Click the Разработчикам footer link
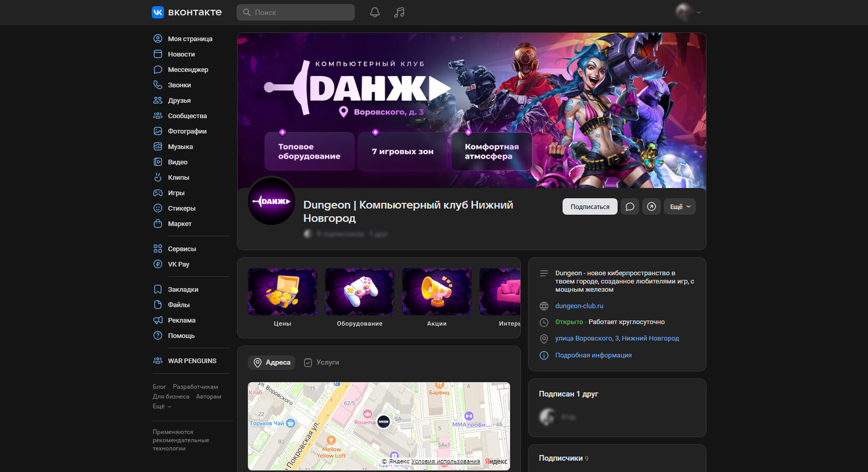The image size is (868, 472). [x=195, y=387]
